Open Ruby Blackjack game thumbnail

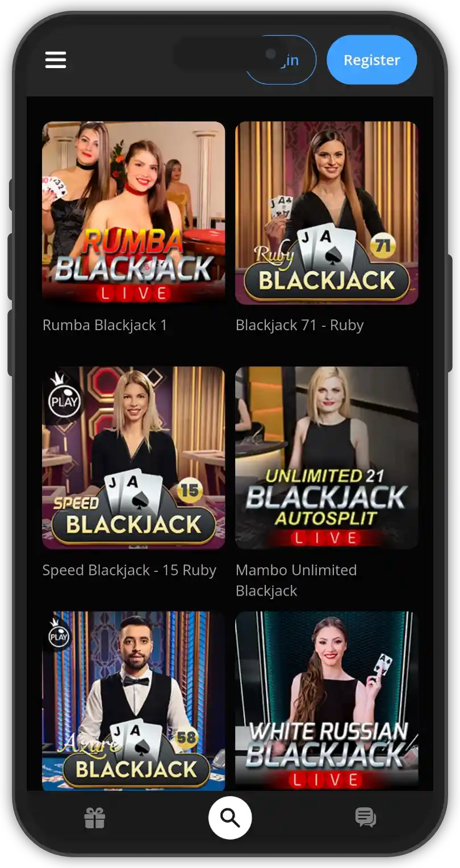(x=327, y=213)
